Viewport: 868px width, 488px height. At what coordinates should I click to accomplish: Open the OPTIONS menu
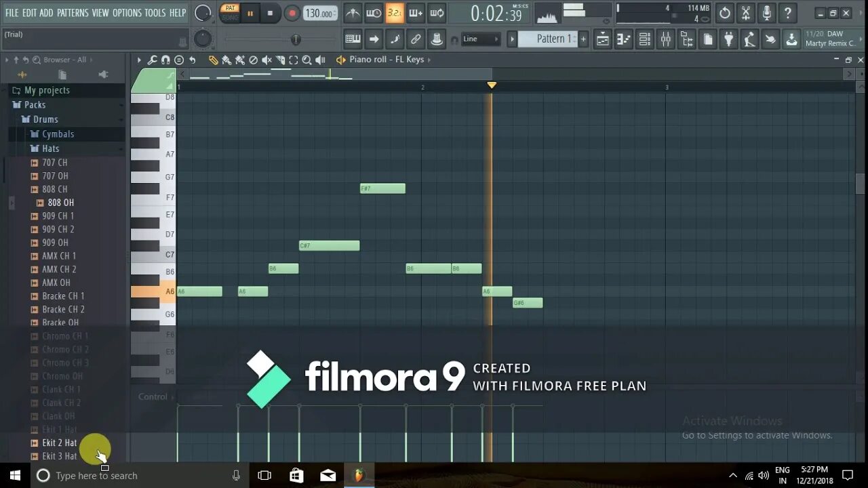click(127, 13)
